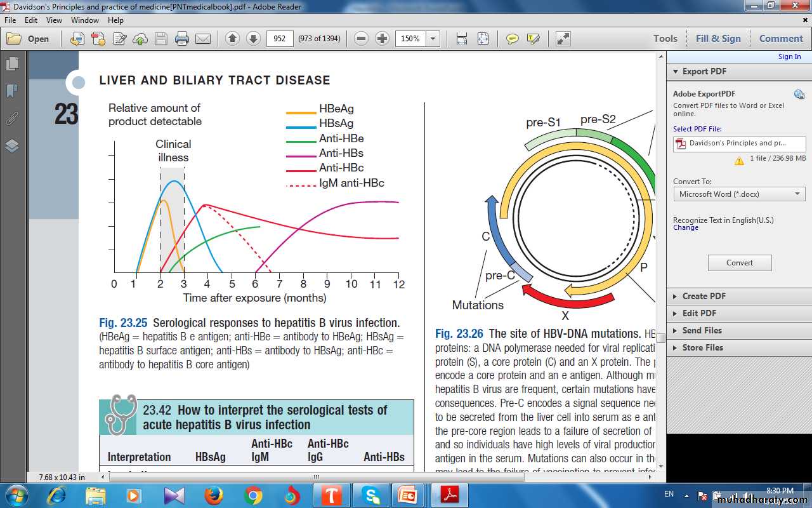Switch to read mode with the expand-arrows icon
The width and height of the screenshot is (812, 508).
(563, 39)
